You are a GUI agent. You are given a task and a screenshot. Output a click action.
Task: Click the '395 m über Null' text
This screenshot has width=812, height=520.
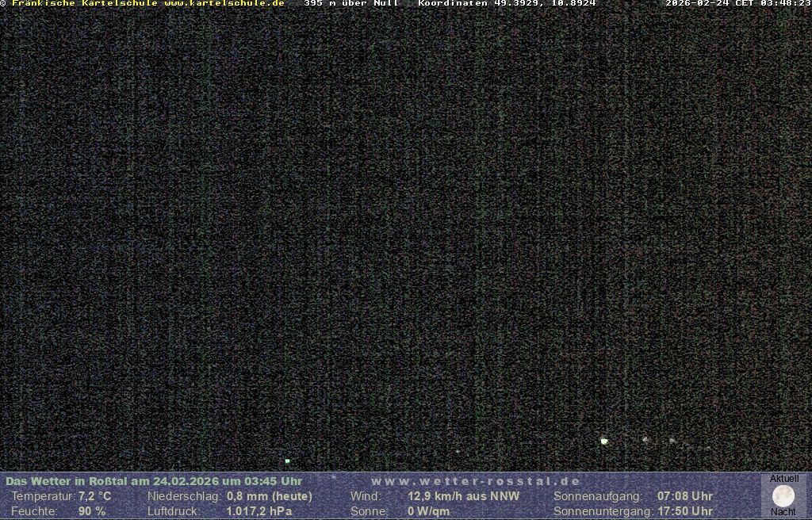pos(351,3)
